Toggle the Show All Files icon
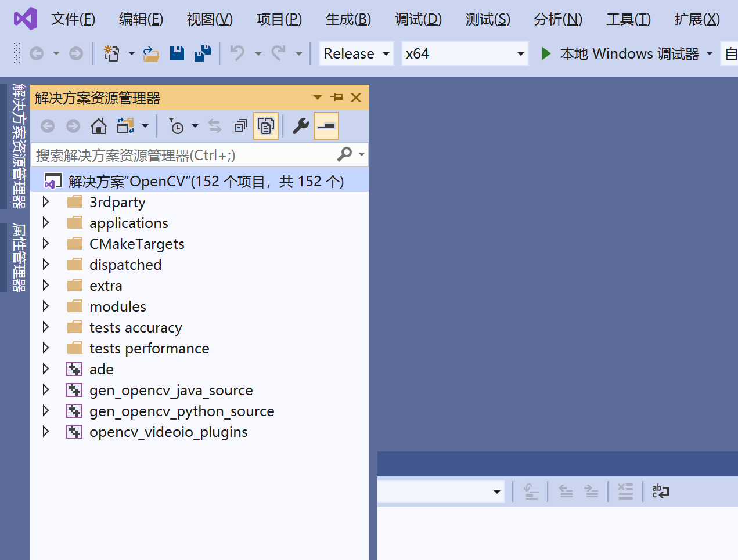738x560 pixels. (x=265, y=126)
